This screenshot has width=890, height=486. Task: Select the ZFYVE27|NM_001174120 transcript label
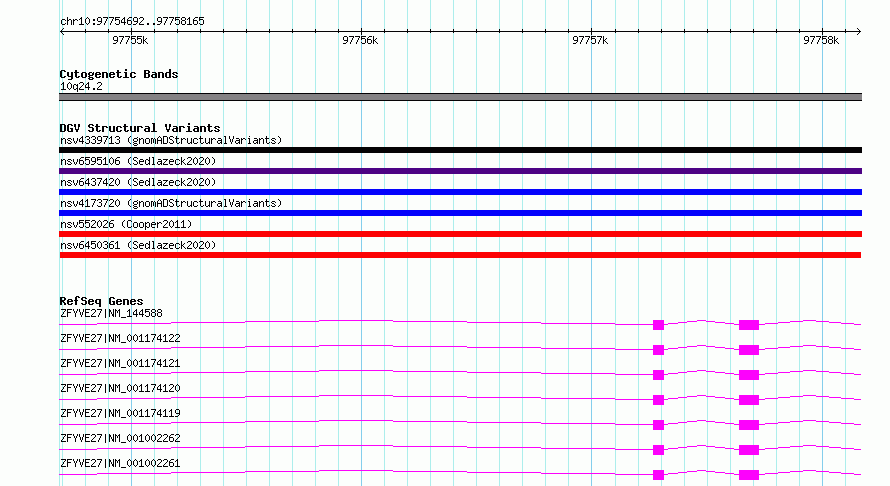click(120, 388)
